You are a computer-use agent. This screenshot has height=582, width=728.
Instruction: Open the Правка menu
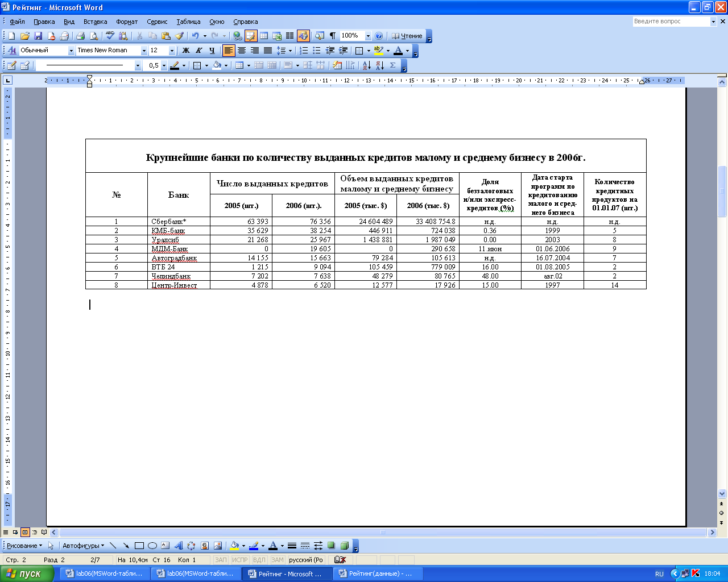pyautogui.click(x=44, y=22)
